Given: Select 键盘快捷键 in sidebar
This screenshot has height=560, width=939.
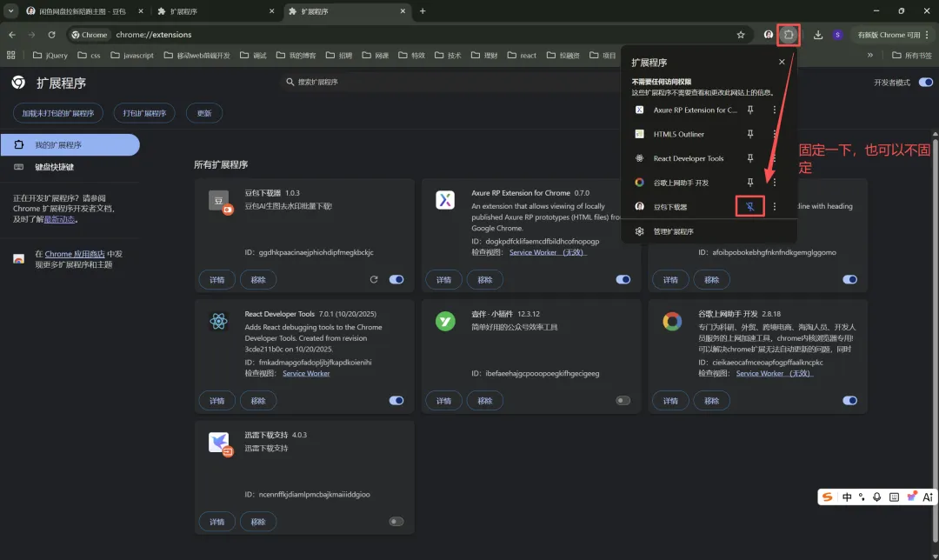Looking at the screenshot, I should click(x=70, y=167).
